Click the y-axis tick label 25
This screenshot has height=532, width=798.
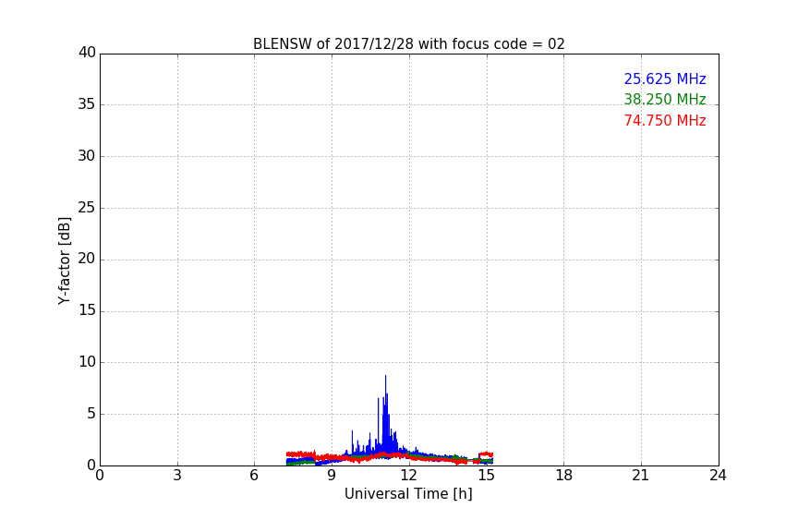pyautogui.click(x=87, y=208)
